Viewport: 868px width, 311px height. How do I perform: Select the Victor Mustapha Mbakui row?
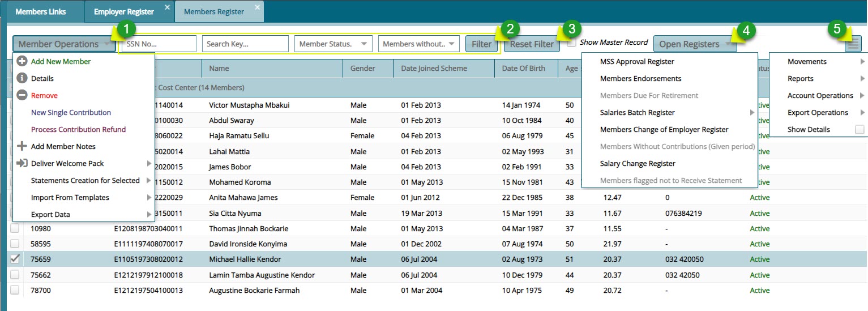[436, 105]
